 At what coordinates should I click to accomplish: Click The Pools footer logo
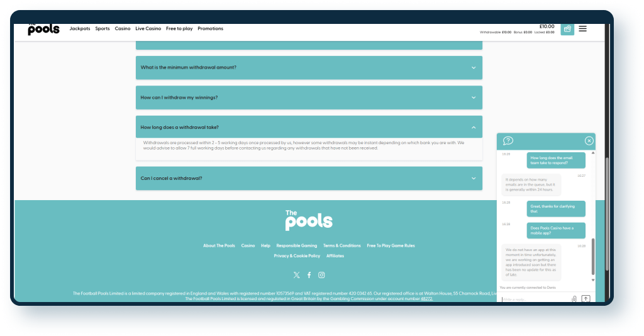click(x=309, y=220)
